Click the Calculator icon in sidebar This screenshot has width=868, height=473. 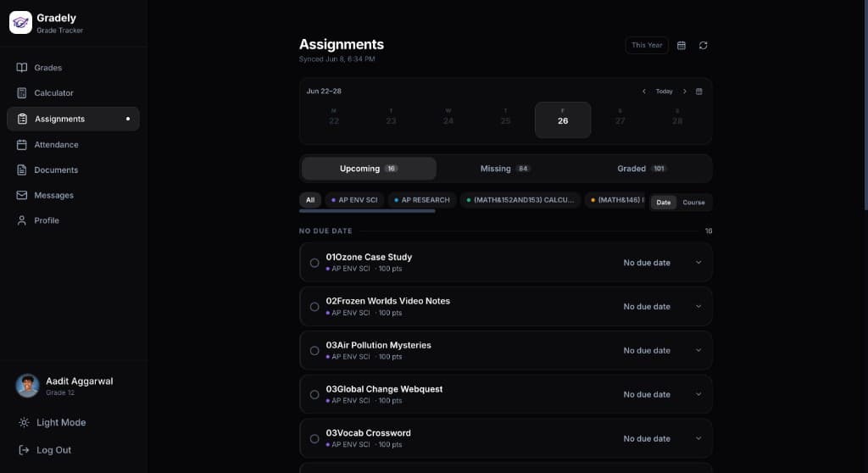click(x=21, y=93)
